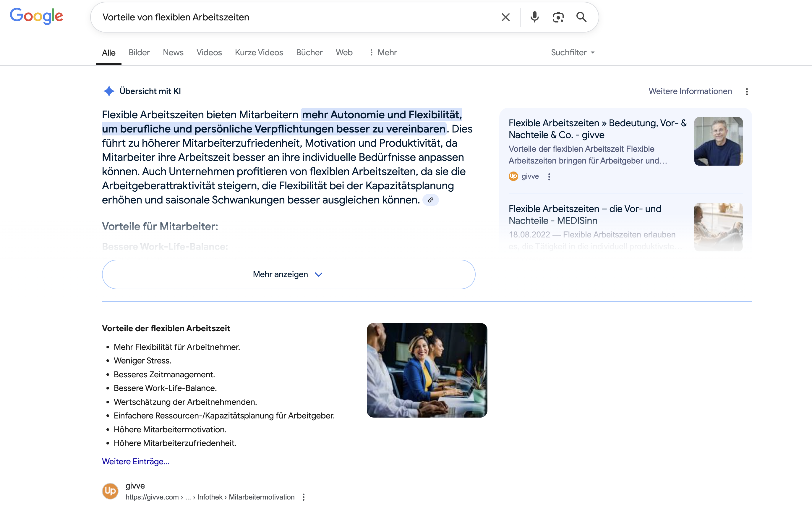
Task: Open the Suchfilter dropdown
Action: [572, 53]
